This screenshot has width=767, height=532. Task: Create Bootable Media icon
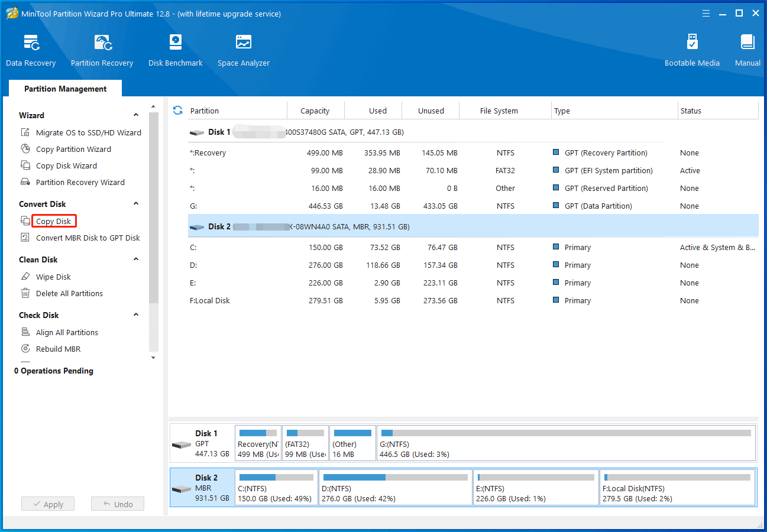(692, 43)
